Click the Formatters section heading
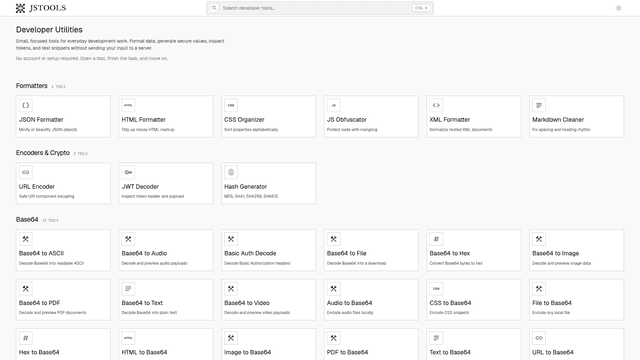The image size is (640, 360). (31, 86)
